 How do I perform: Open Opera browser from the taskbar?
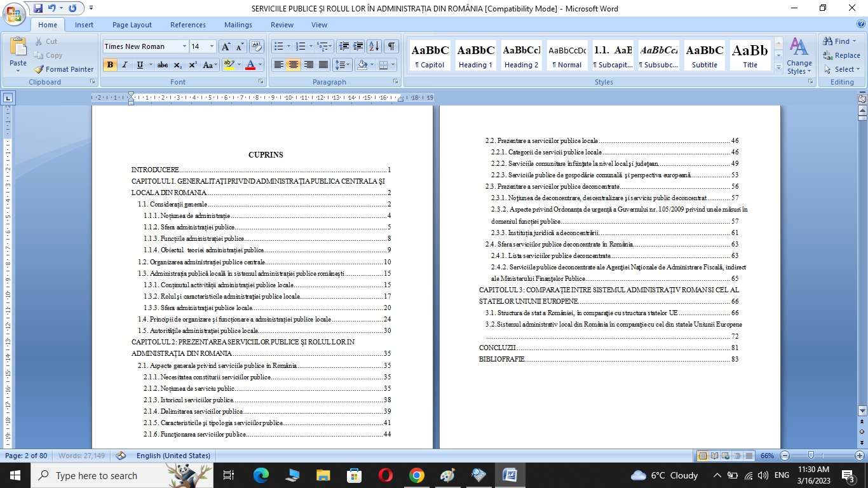click(x=385, y=475)
